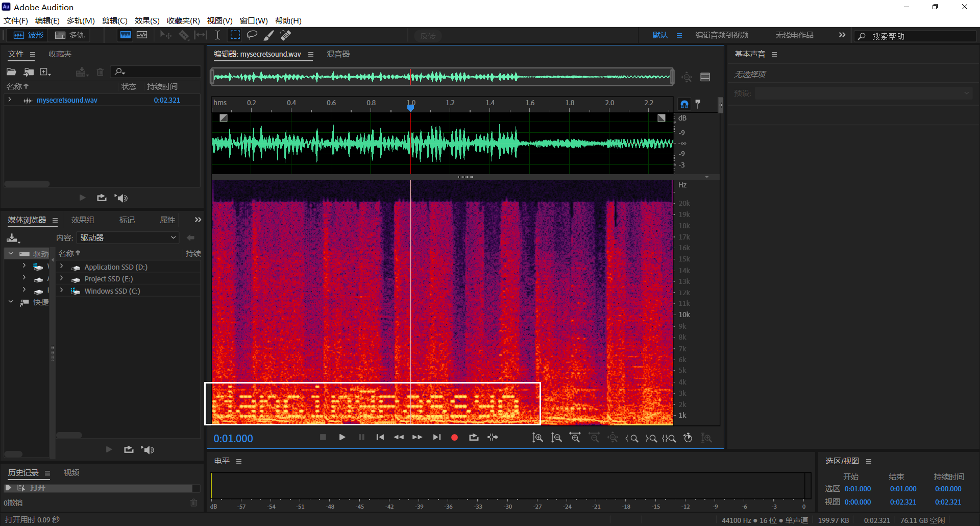980x526 pixels.
Task: Open the 帮助 menu
Action: [288, 20]
